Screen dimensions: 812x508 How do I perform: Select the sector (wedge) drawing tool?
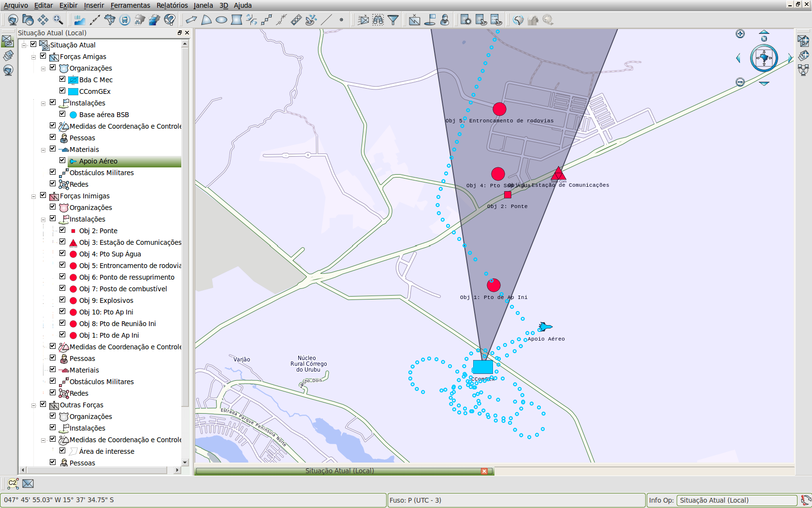206,20
